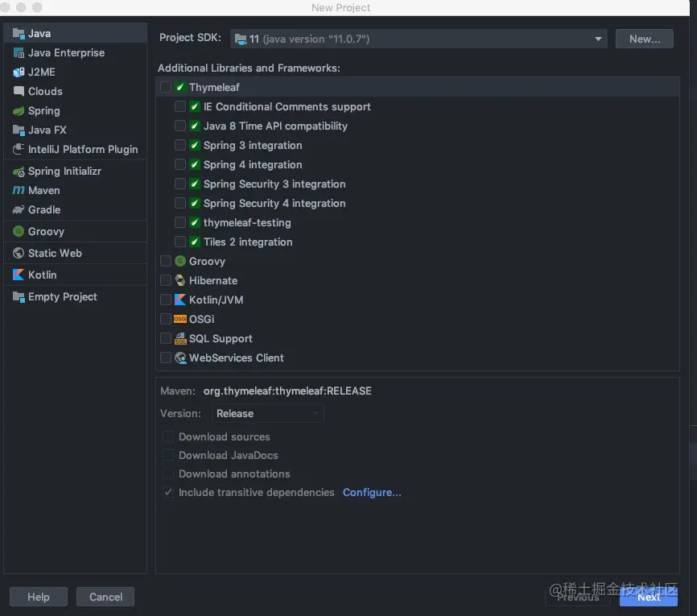Click the Previous button
The image size is (697, 616).
tap(578, 597)
